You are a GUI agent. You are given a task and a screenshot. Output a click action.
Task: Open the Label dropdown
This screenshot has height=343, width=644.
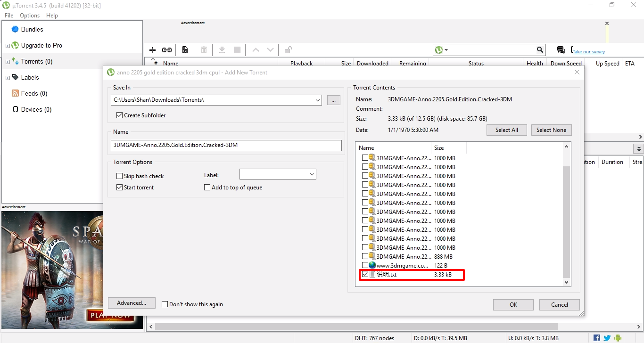click(312, 174)
